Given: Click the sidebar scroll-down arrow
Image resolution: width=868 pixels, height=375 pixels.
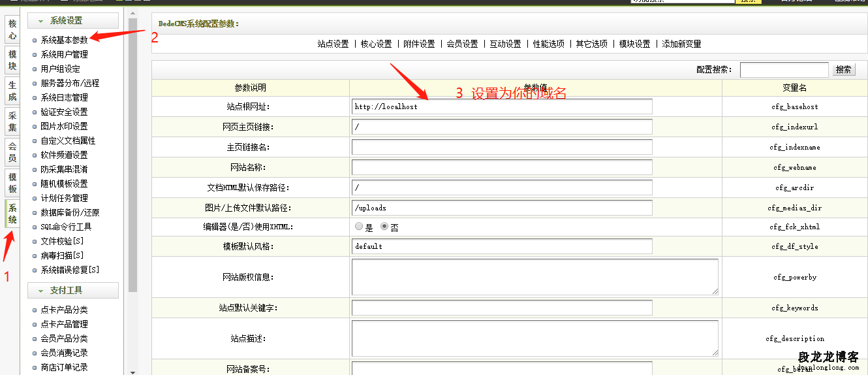Looking at the screenshot, I should coord(133,371).
